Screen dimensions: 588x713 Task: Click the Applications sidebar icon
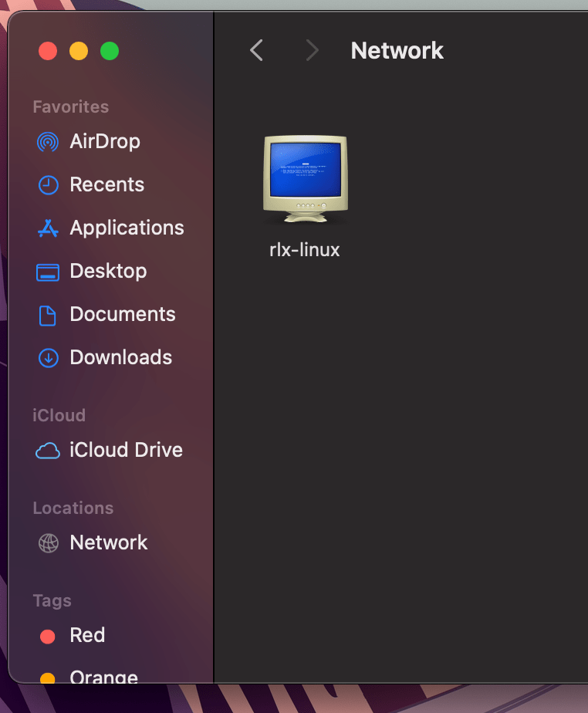(x=48, y=228)
